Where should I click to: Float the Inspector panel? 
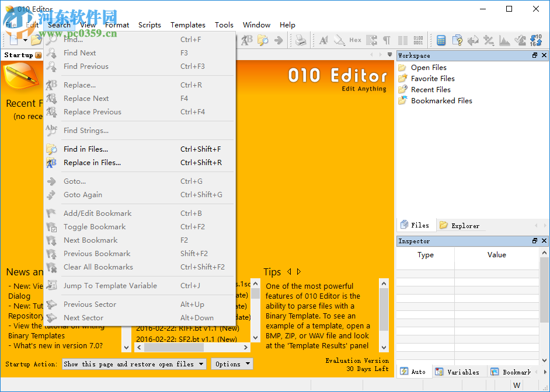pos(535,241)
